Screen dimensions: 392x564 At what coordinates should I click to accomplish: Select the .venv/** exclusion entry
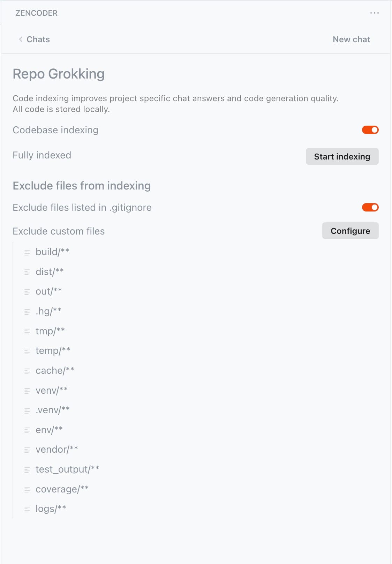(x=53, y=410)
